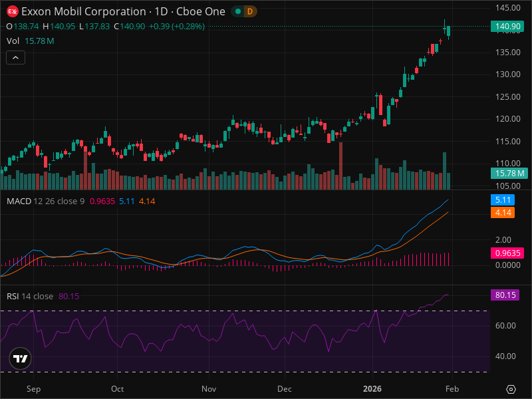Click the 2.00 MACD axis label

coord(503,240)
